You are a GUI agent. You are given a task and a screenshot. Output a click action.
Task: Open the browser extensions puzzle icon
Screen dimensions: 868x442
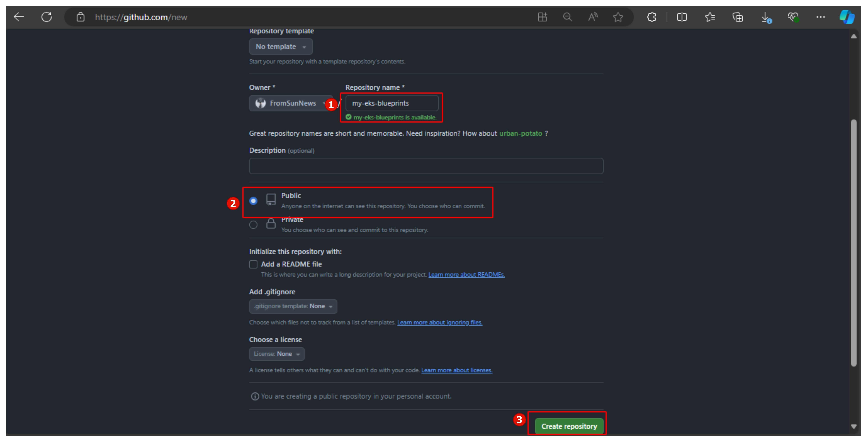651,17
